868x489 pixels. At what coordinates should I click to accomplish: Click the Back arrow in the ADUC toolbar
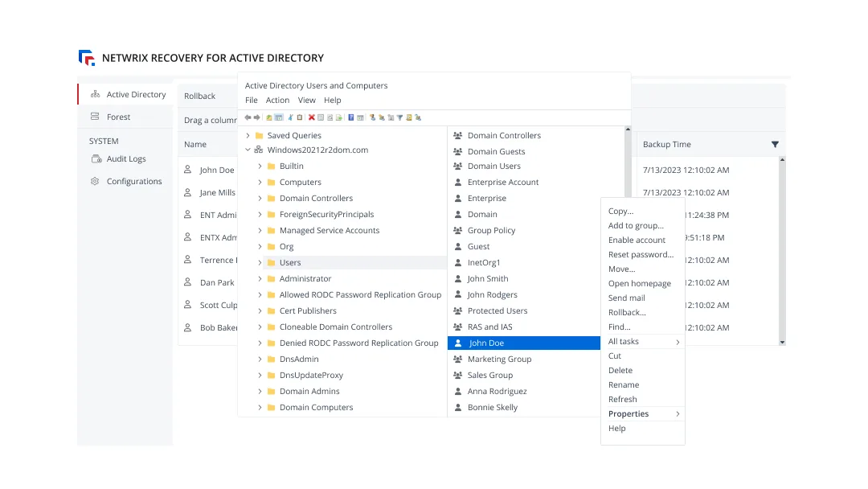coord(248,117)
